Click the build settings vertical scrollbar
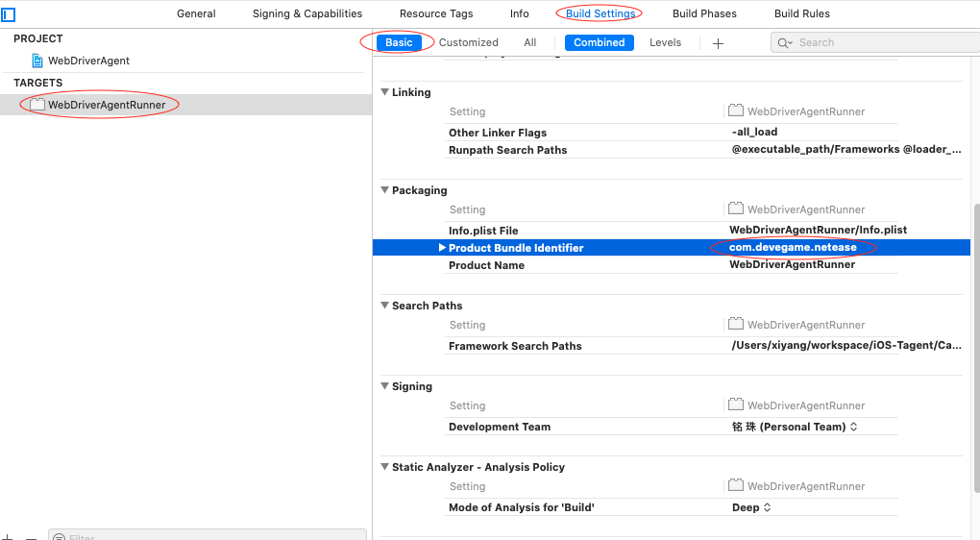 (975, 350)
